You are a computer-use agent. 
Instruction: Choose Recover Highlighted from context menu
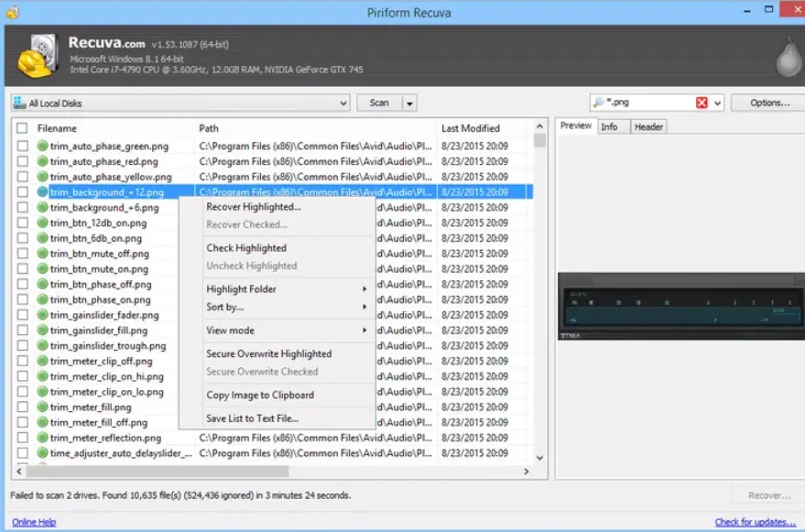pyautogui.click(x=253, y=207)
